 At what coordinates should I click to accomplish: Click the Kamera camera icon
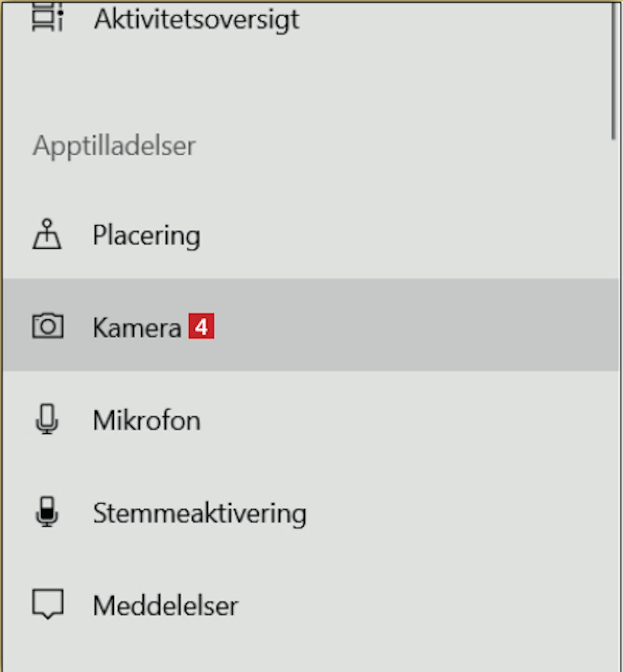point(48,326)
